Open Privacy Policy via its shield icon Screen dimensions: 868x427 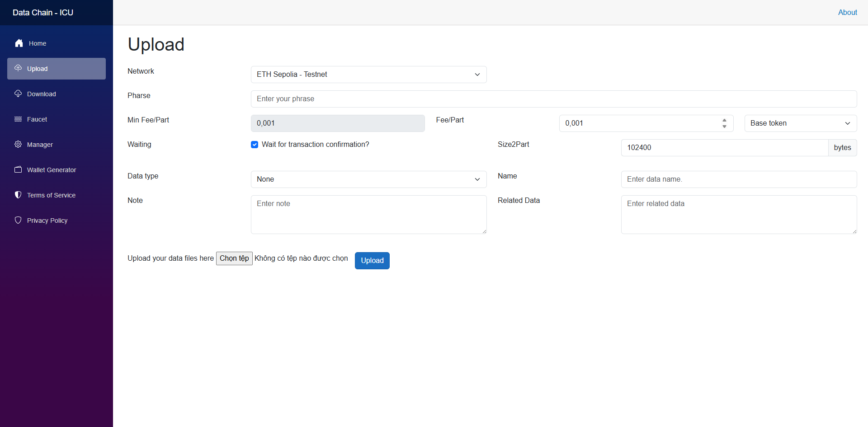pos(18,220)
